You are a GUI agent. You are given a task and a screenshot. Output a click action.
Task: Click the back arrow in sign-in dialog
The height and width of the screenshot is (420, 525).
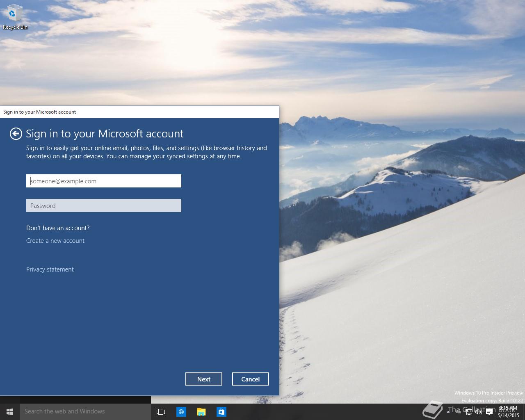click(x=16, y=134)
